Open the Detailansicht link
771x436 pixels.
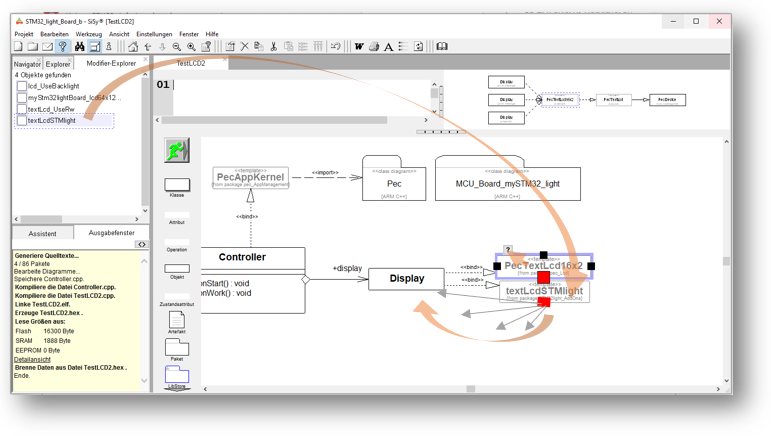click(x=33, y=359)
